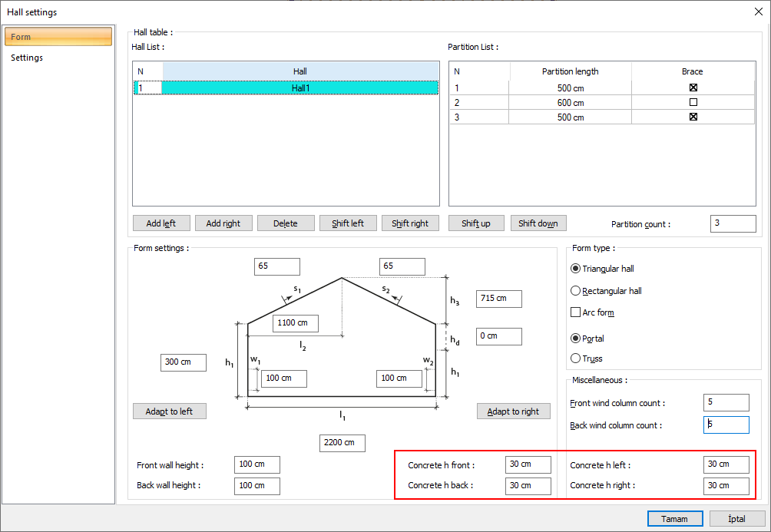The height and width of the screenshot is (532, 771).
Task: Click the Adapt to left button
Action: [170, 411]
